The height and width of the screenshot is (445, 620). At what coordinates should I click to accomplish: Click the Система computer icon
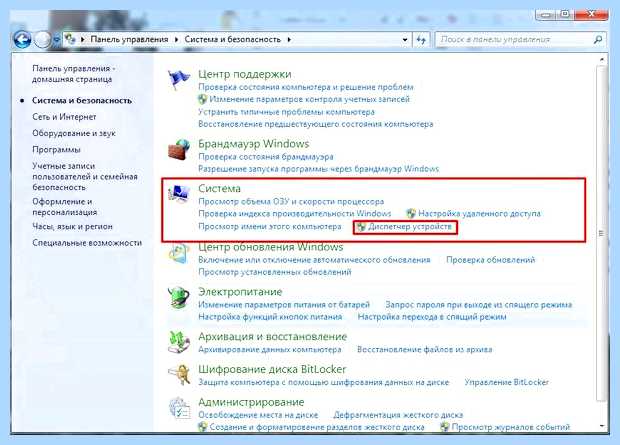[178, 194]
